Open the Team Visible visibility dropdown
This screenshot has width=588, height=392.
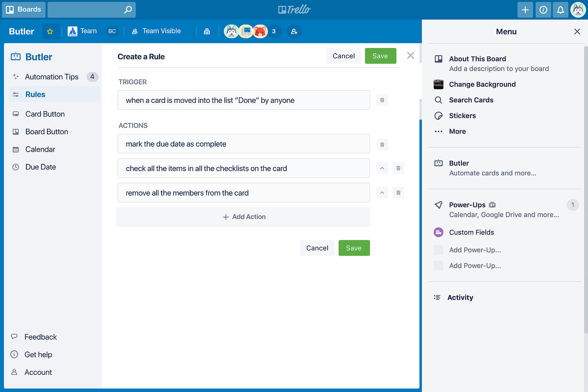pyautogui.click(x=156, y=31)
